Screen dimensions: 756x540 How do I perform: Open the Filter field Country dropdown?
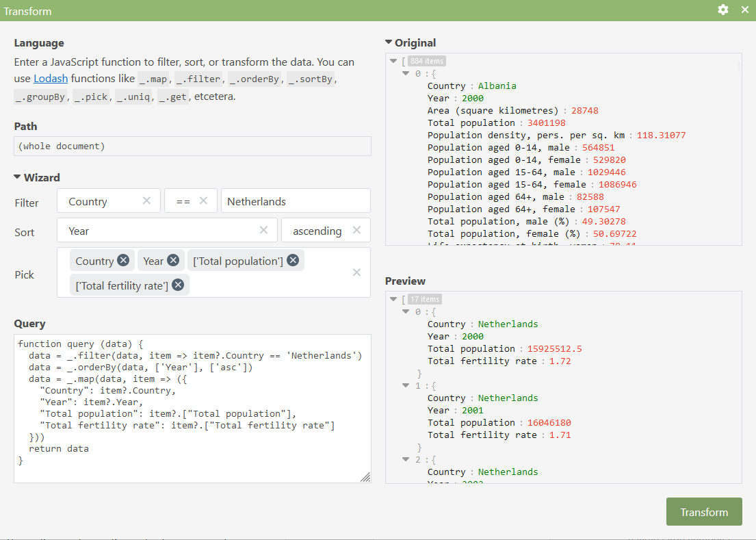(x=109, y=201)
